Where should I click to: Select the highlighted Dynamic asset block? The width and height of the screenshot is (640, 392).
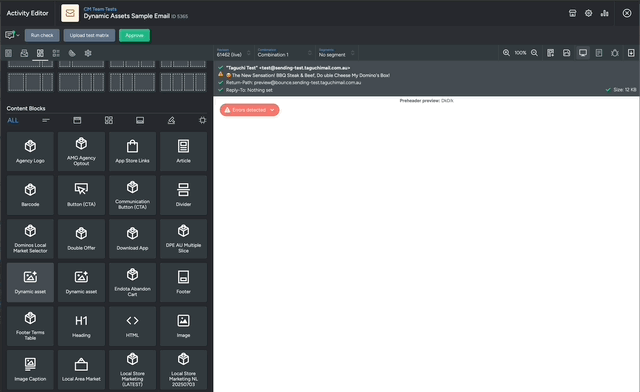pos(30,283)
